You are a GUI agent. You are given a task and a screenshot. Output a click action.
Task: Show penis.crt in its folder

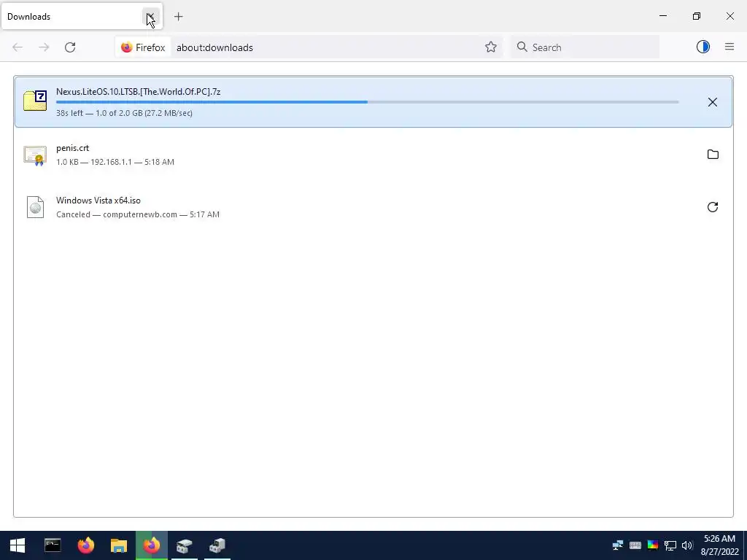point(713,155)
